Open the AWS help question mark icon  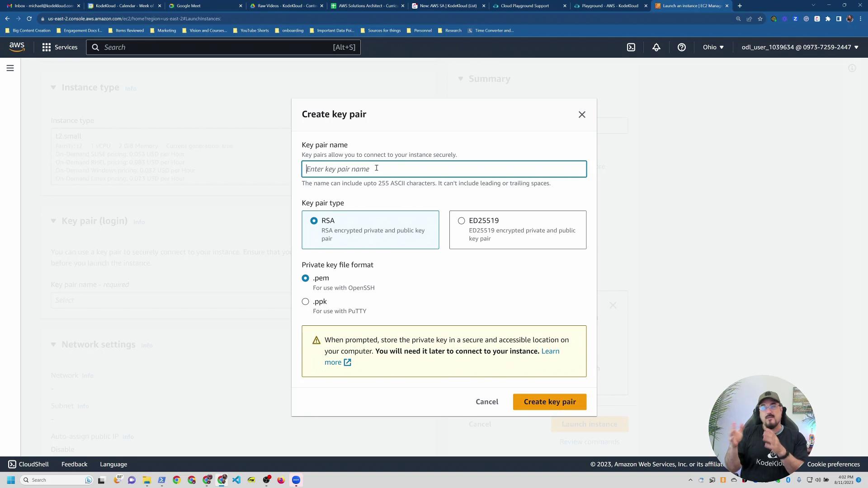pos(681,47)
